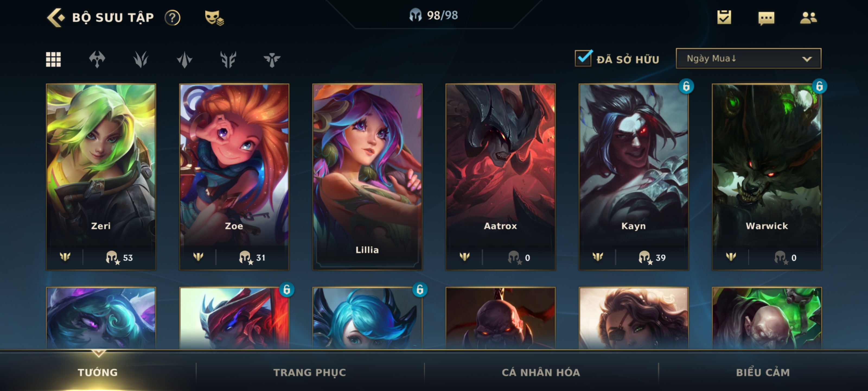The image size is (868, 391).
Task: Switch to the Trang Phục tab
Action: pos(310,373)
